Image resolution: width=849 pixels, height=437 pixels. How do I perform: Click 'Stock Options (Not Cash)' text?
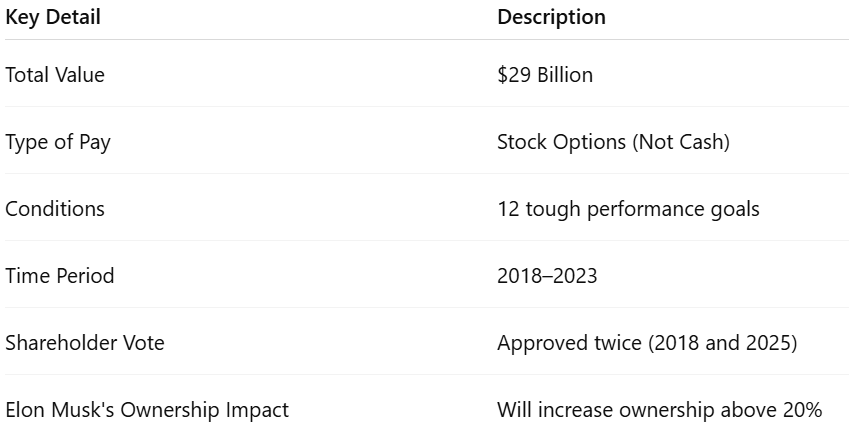[613, 142]
